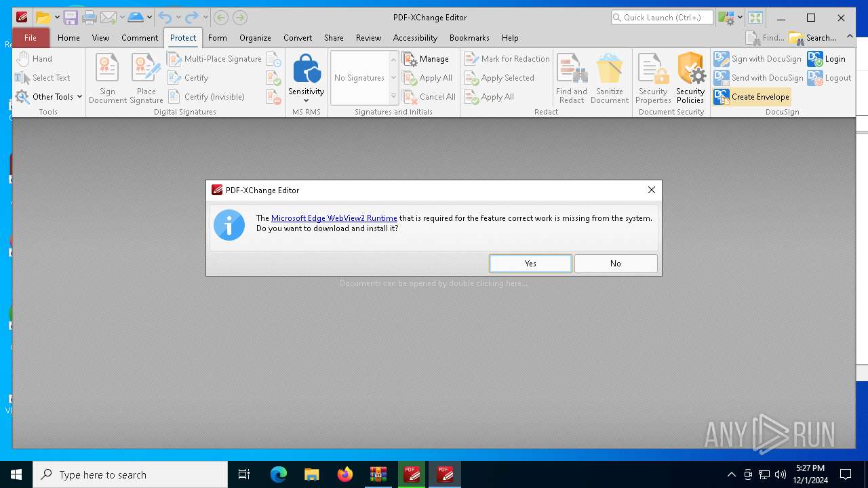868x488 pixels.
Task: Open the Review ribbon tab
Action: point(368,38)
